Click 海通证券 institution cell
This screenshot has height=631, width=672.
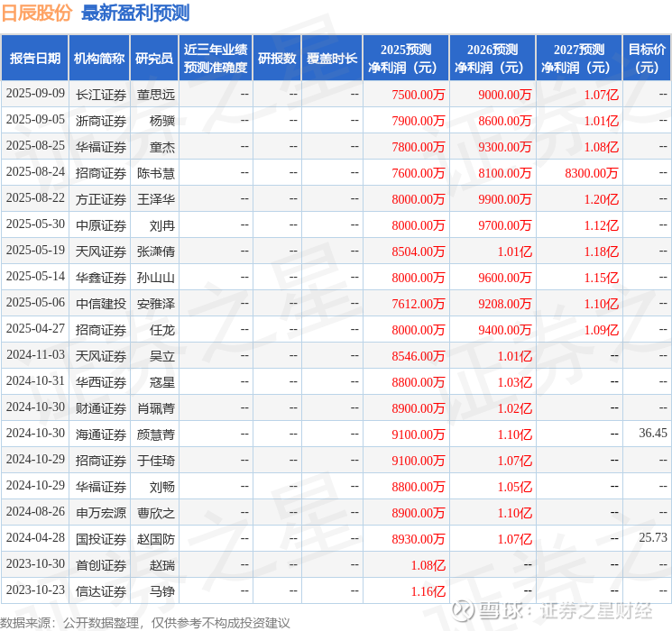click(x=101, y=434)
